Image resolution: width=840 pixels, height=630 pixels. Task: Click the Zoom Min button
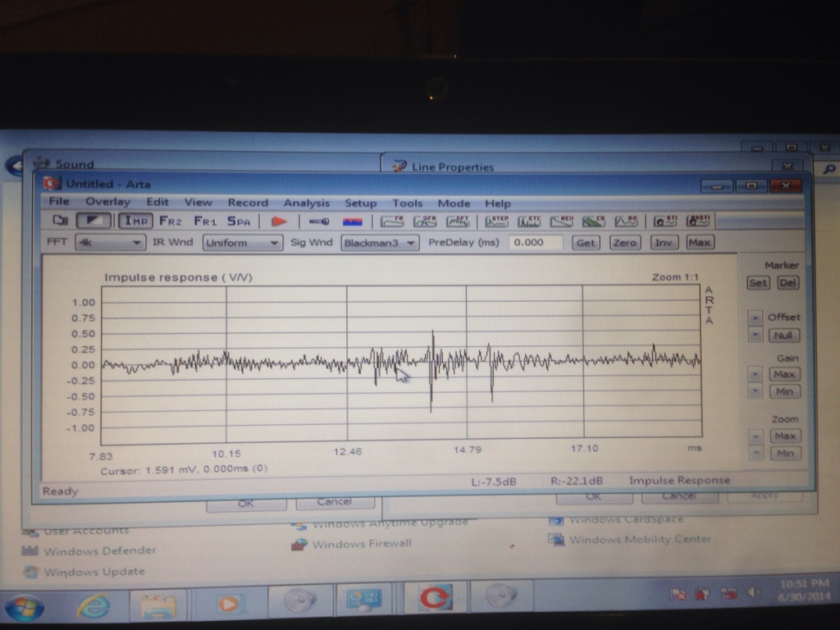pyautogui.click(x=785, y=454)
